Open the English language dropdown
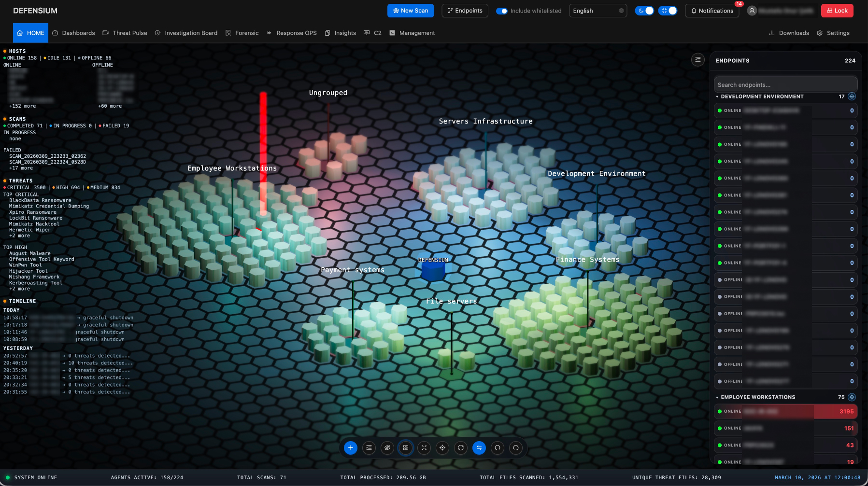This screenshot has height=486, width=868. click(598, 11)
